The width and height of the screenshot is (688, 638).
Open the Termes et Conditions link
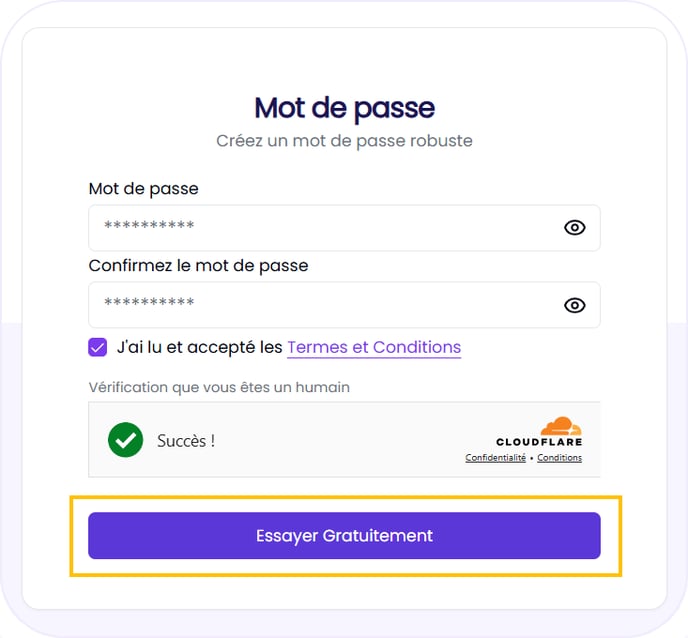(x=374, y=348)
